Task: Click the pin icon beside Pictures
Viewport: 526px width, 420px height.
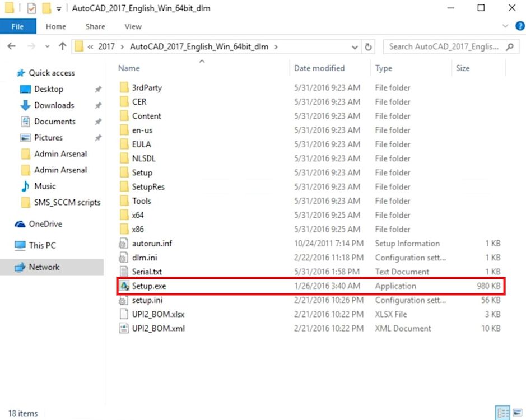Action: [98, 138]
